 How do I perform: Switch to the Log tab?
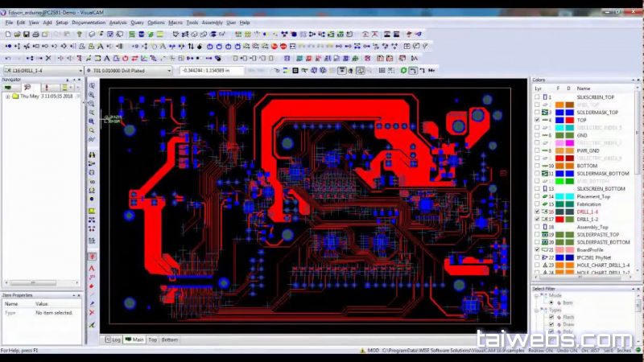click(x=113, y=340)
